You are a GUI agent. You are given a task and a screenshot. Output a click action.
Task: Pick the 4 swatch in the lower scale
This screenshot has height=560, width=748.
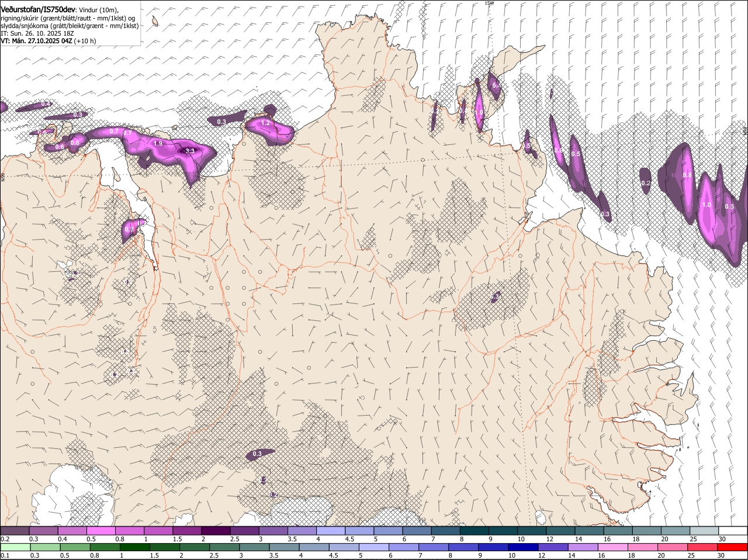(x=314, y=547)
